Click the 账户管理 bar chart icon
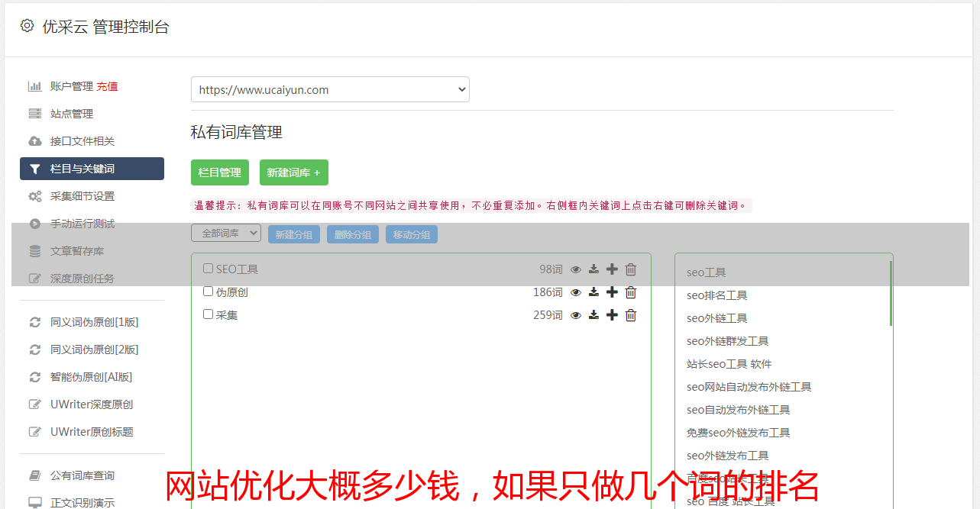This screenshot has width=980, height=509. click(35, 86)
